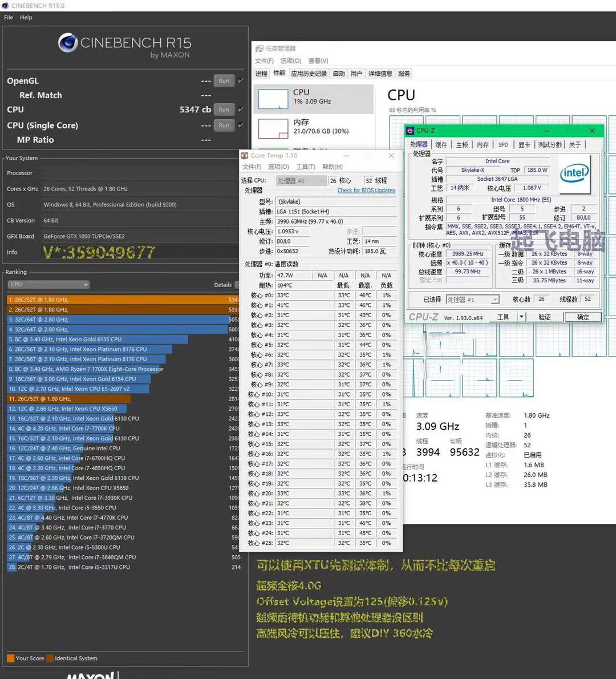Screen dimensions: 616x679
Task: Select ranking row Intel Core i7-7700K CPU
Action: pos(123,429)
